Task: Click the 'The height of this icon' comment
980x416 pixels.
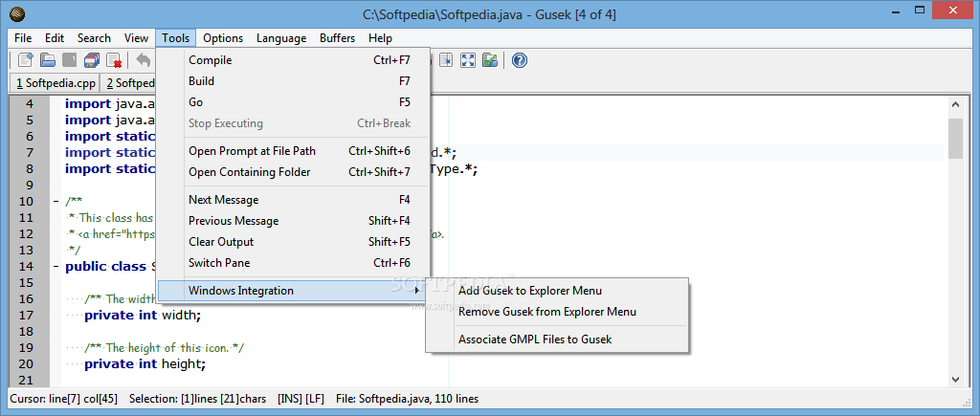Action: click(165, 348)
